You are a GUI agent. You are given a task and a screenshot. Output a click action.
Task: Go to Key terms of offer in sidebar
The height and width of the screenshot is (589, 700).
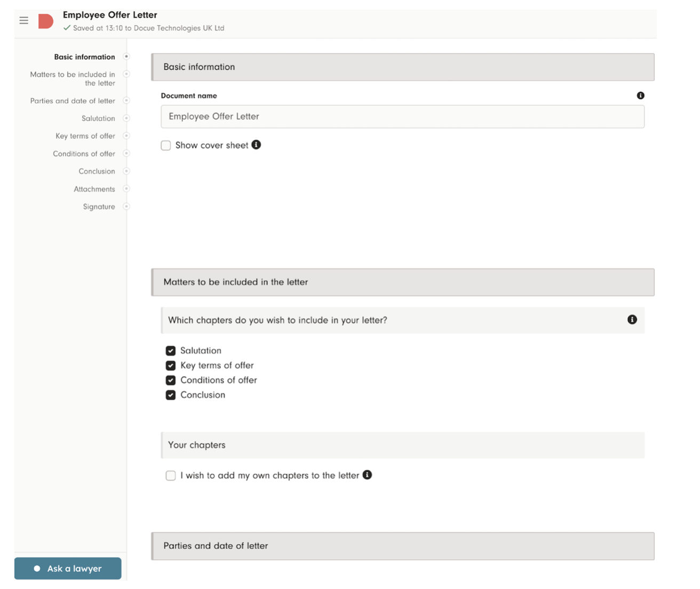[85, 136]
